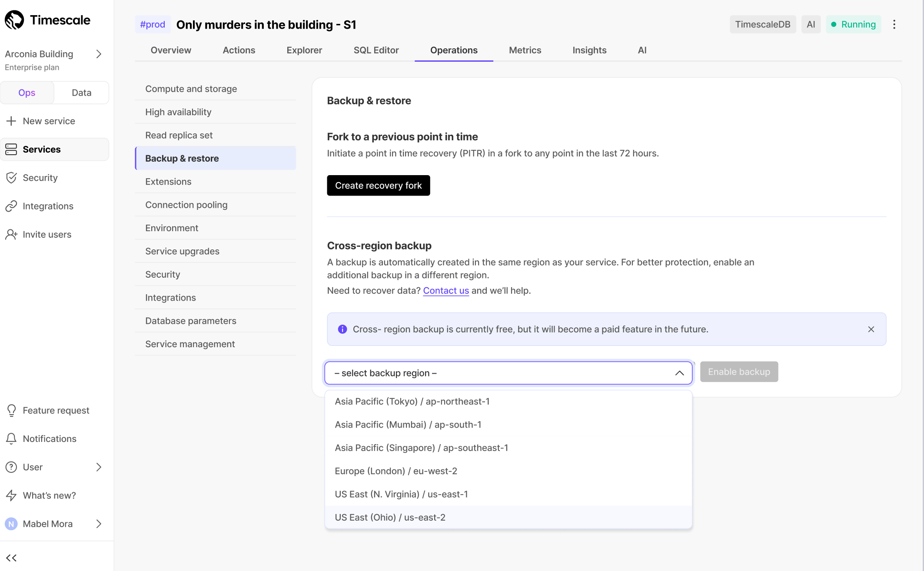Select US East (Ohio) us-east-2 option
Screen dimensions: 924x571
pyautogui.click(x=508, y=517)
